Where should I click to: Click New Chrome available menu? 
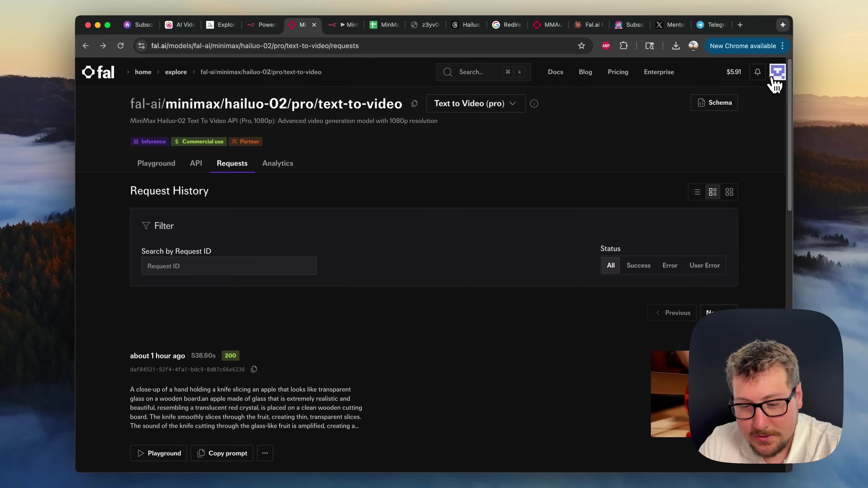[x=747, y=46]
